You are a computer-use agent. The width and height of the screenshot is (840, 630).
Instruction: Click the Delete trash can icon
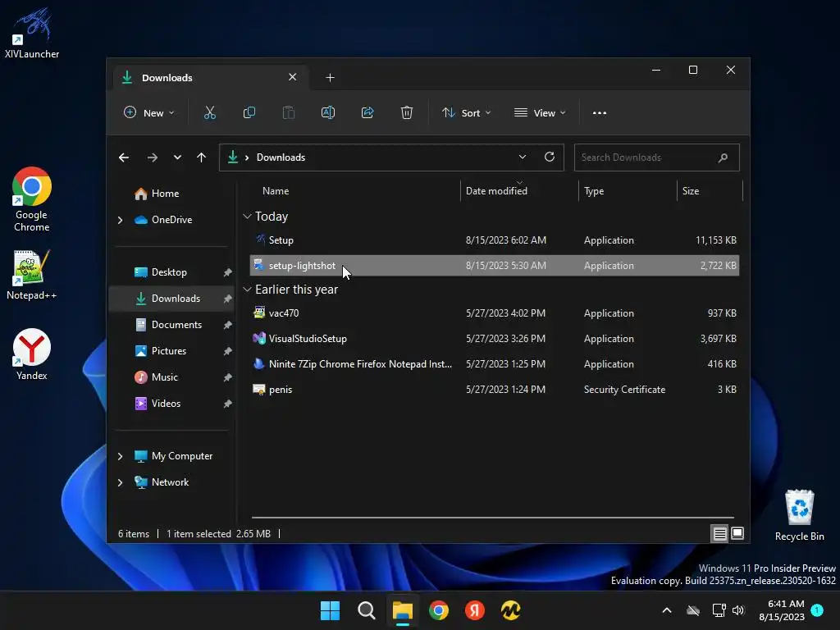pyautogui.click(x=407, y=113)
